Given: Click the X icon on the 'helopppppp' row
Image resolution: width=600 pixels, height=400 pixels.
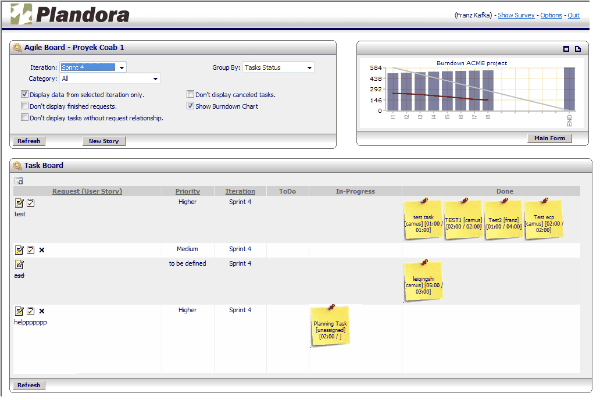Looking at the screenshot, I should click(x=41, y=311).
